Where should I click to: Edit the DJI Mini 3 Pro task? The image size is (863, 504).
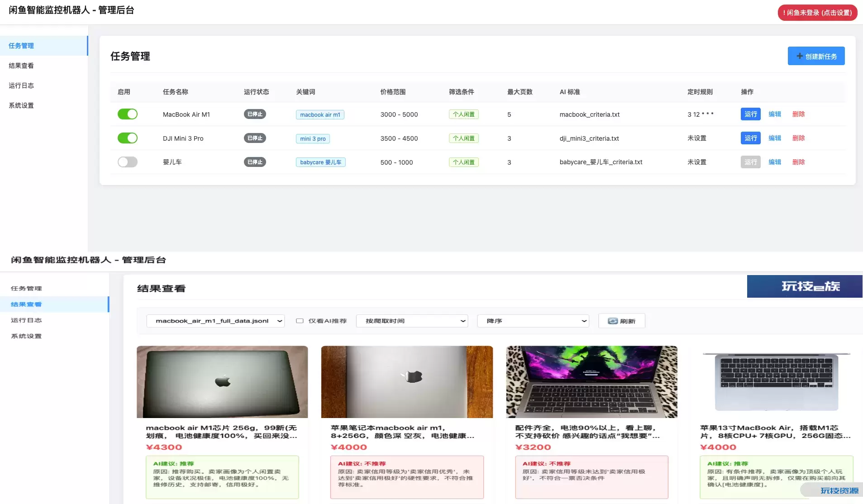(x=775, y=138)
